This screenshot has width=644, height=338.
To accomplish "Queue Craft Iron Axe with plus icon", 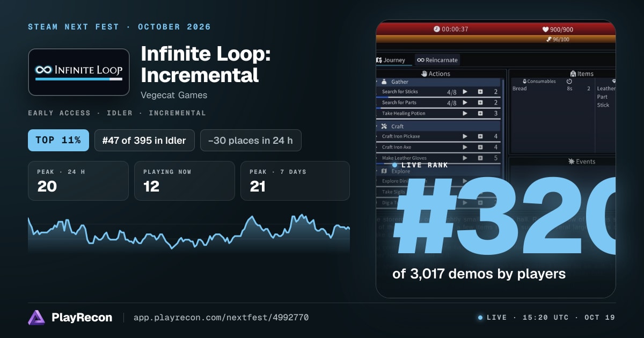I will pos(480,147).
